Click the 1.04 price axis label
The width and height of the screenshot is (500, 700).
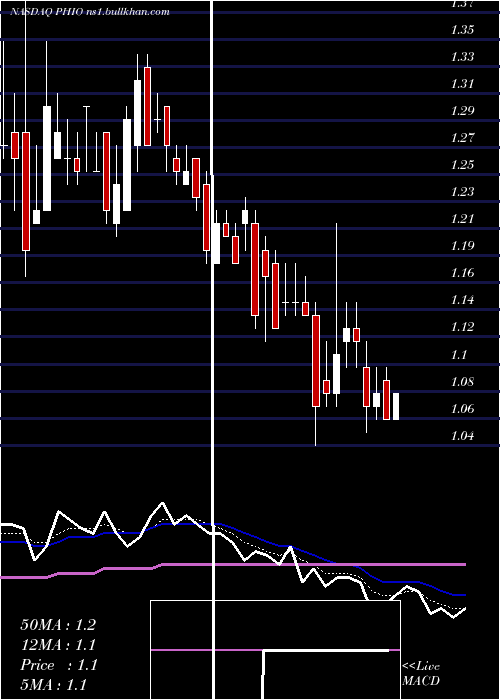pos(462,436)
